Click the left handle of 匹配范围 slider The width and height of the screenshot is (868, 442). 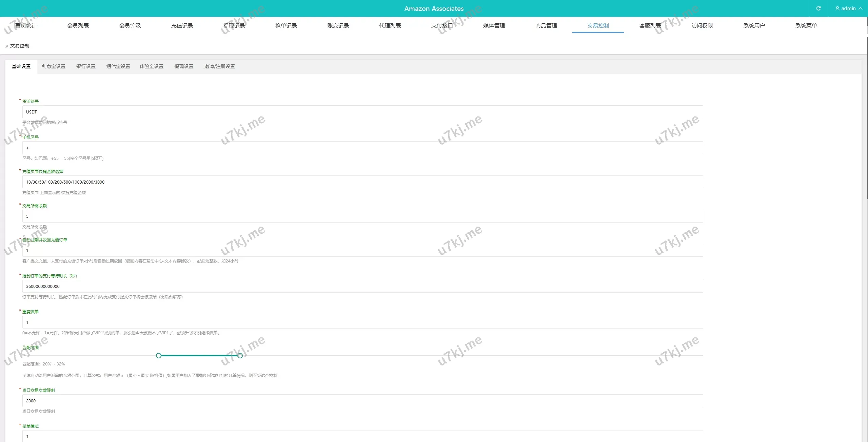point(159,356)
